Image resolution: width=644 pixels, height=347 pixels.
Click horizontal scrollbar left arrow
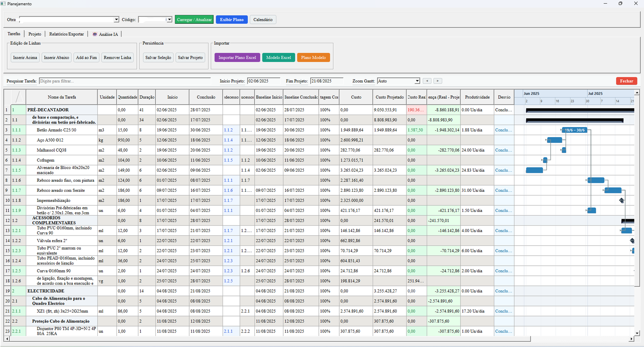[7, 339]
